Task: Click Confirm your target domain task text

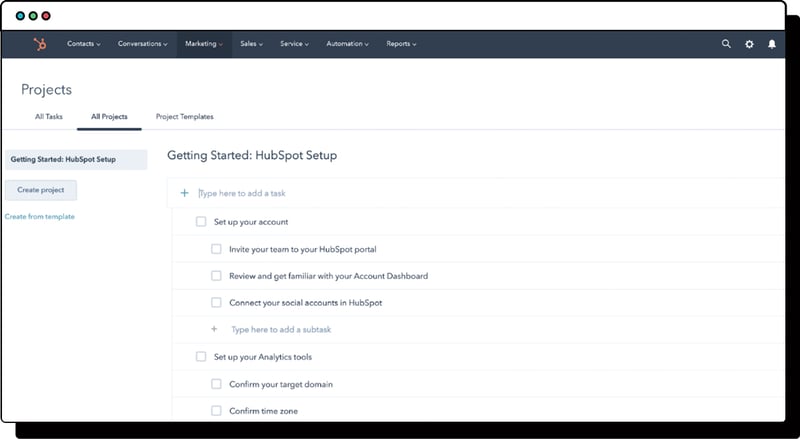Action: coord(281,384)
